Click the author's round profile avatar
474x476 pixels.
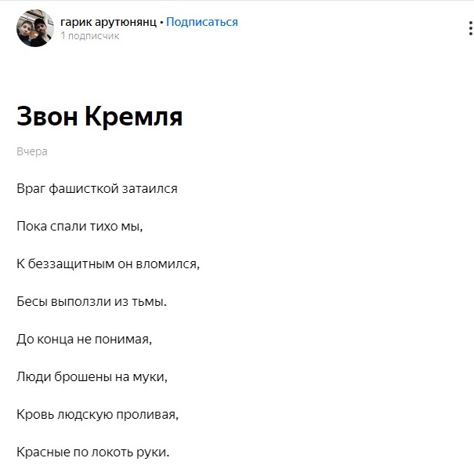pyautogui.click(x=35, y=28)
